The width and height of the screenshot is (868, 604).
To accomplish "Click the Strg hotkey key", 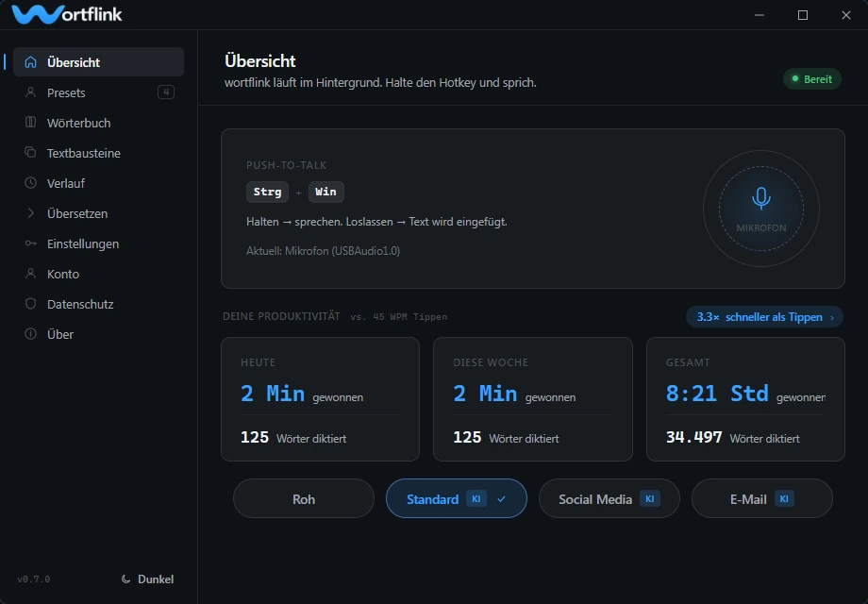I will click(x=267, y=192).
